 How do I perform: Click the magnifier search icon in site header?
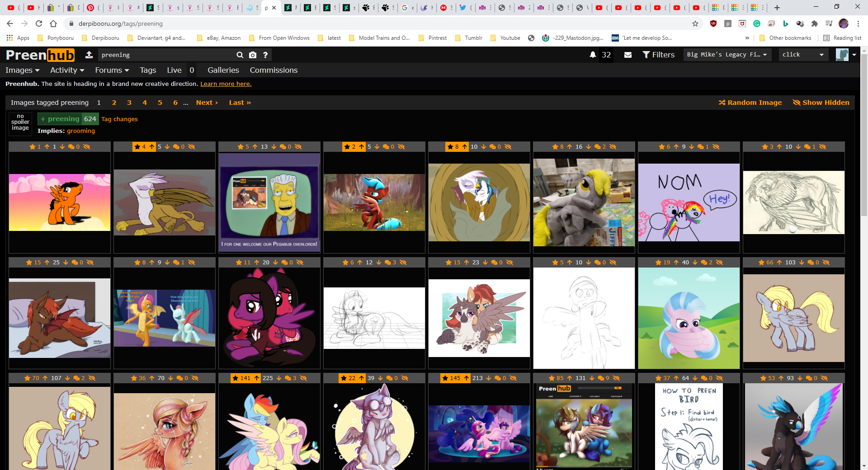point(240,55)
